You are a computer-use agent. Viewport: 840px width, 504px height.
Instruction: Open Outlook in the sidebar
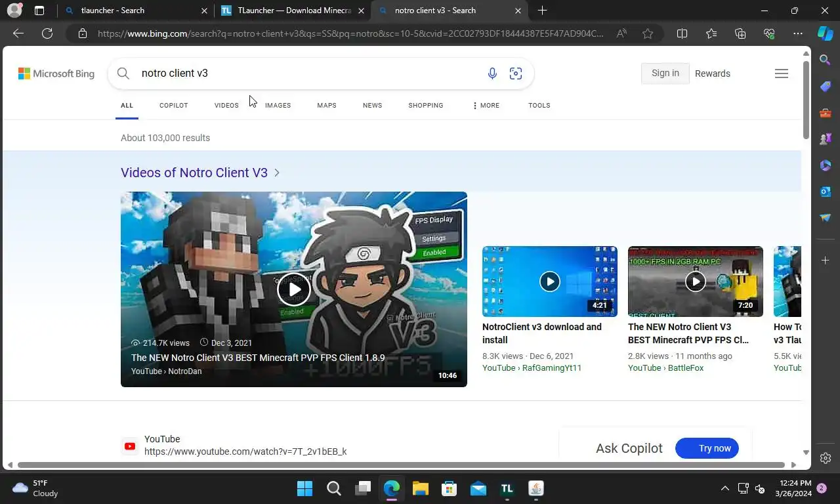point(826,192)
